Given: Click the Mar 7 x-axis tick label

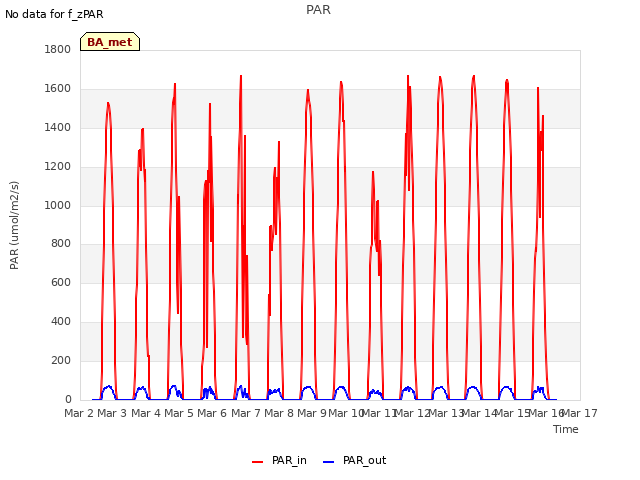Looking at the screenshot, I should coord(246,413).
